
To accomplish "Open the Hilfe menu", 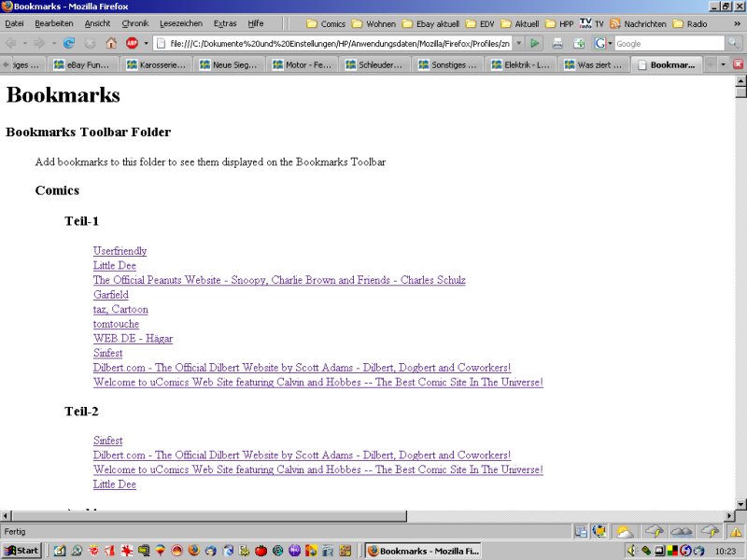I will point(255,23).
